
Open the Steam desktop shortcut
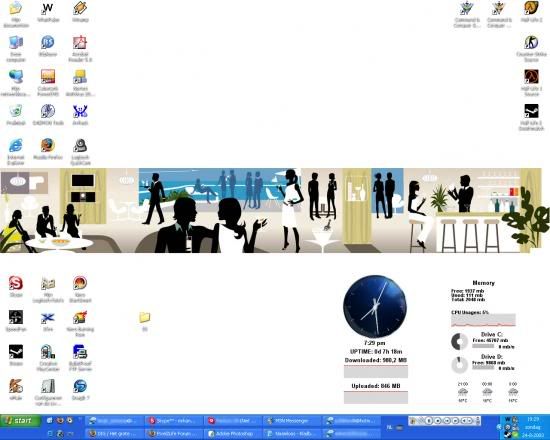coord(16,355)
